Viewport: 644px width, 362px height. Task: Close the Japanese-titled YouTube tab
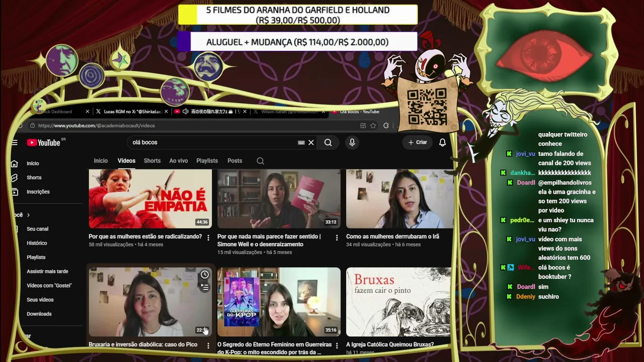pos(246,112)
